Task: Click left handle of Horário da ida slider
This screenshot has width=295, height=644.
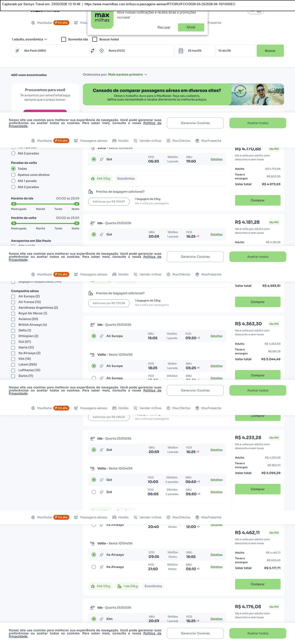Action: [x=14, y=204]
